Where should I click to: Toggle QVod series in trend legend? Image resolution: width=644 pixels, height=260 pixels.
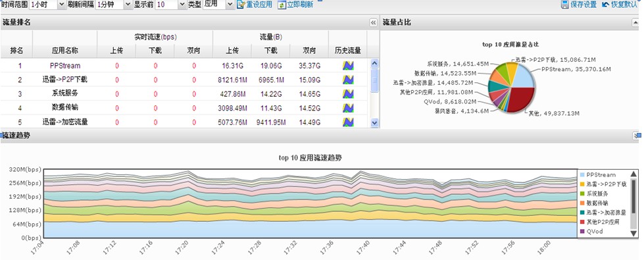(x=592, y=231)
